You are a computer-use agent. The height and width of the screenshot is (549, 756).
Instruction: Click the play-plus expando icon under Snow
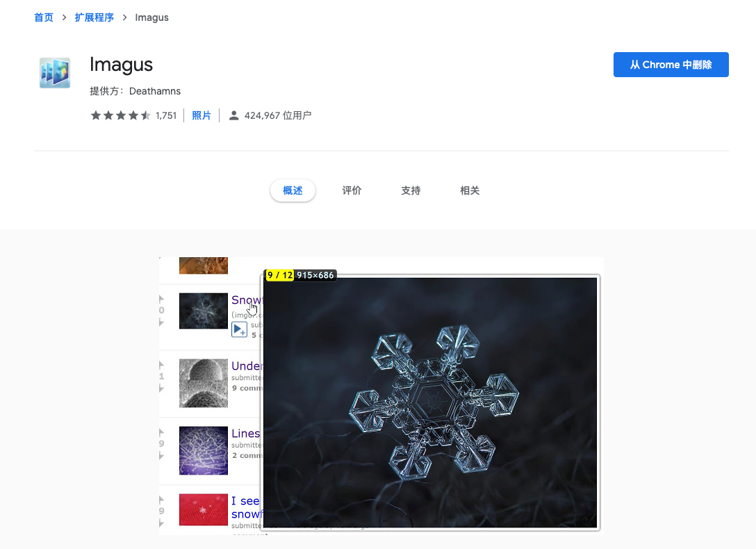tap(239, 329)
